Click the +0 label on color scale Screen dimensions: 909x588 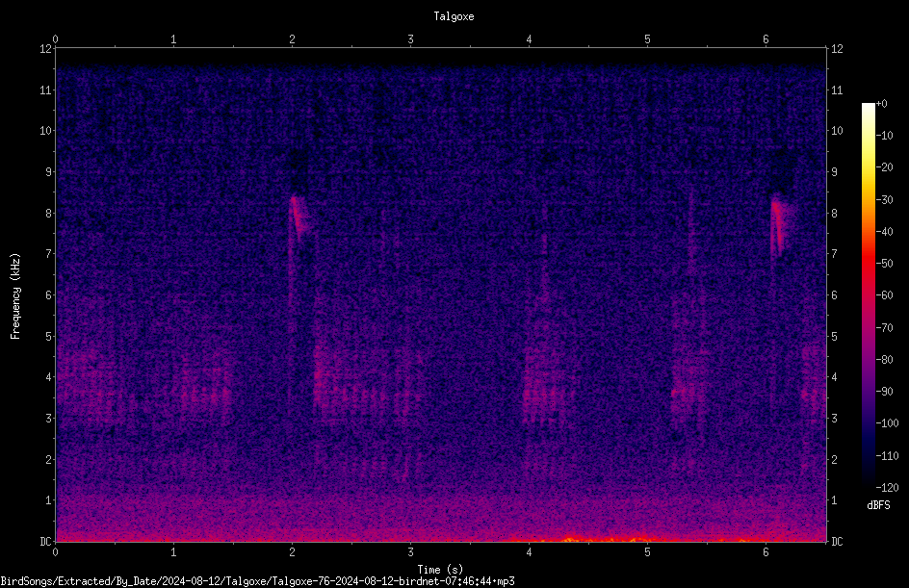tap(882, 104)
